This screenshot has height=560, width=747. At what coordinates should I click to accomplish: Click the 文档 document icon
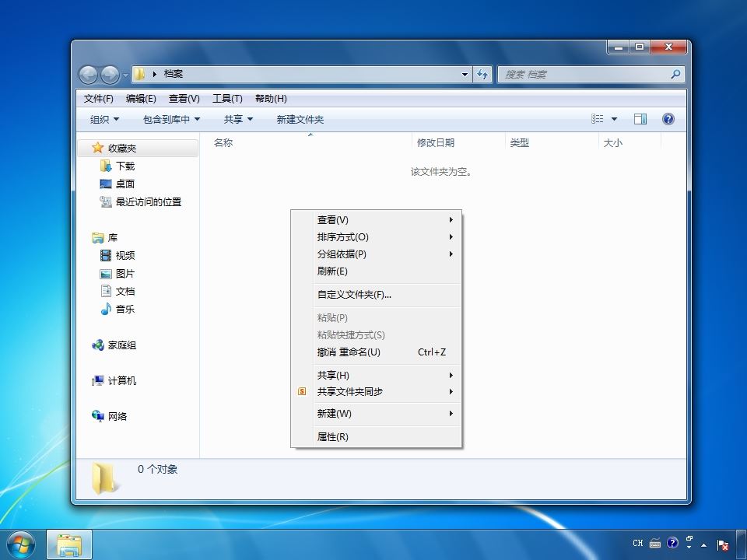point(106,291)
